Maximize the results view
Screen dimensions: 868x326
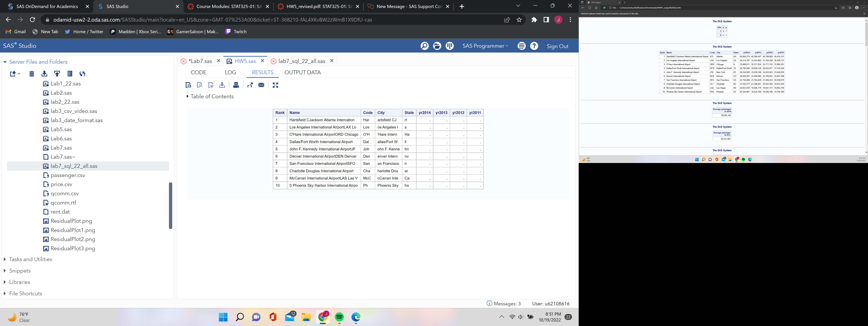[276, 85]
